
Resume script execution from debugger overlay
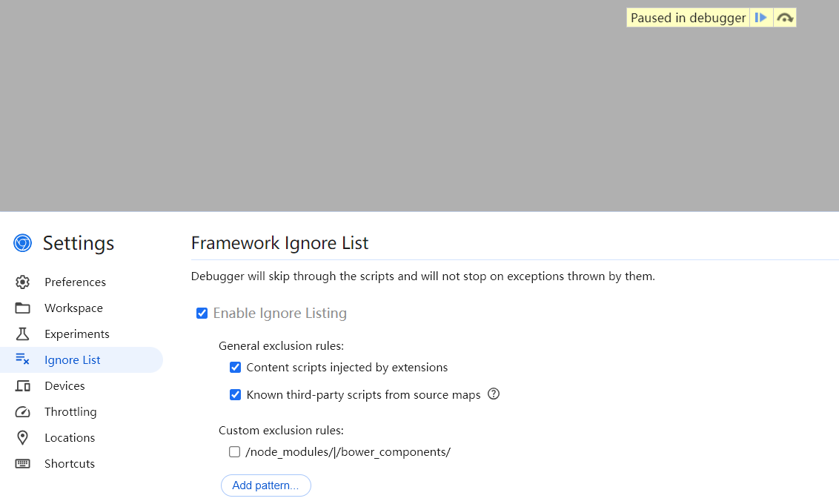(x=761, y=18)
